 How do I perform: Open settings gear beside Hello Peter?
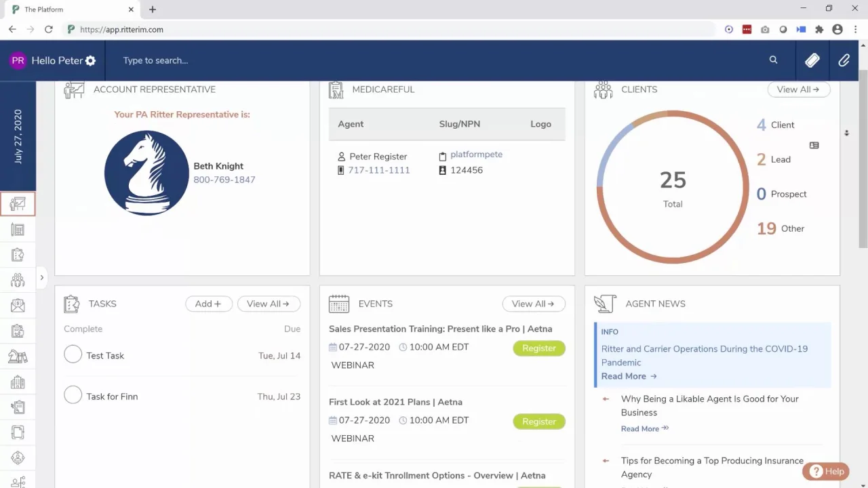coord(90,60)
